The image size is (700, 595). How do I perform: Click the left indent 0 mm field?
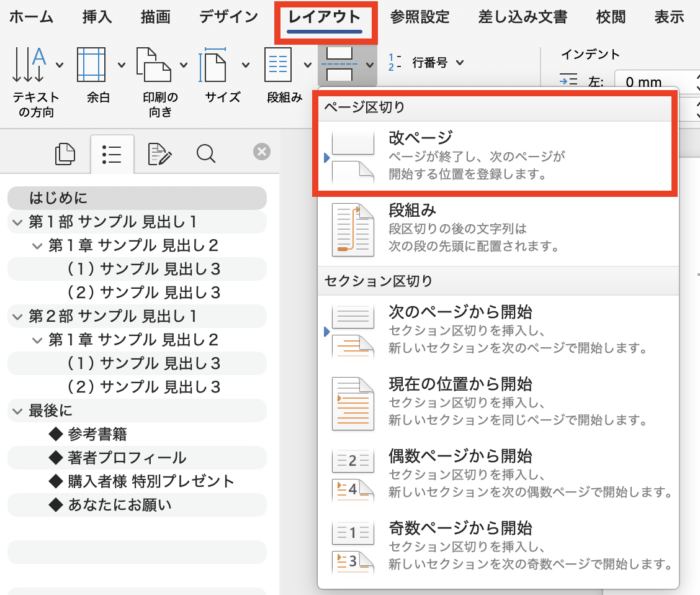[654, 82]
